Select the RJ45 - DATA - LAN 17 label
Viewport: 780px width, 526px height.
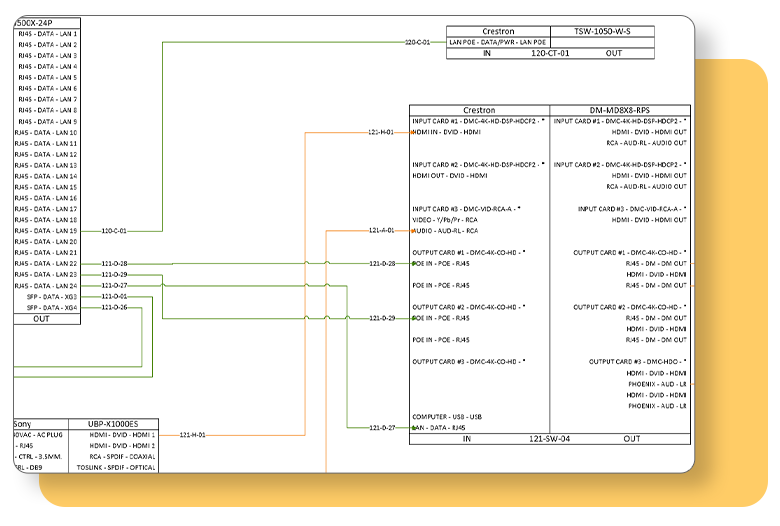coord(46,210)
